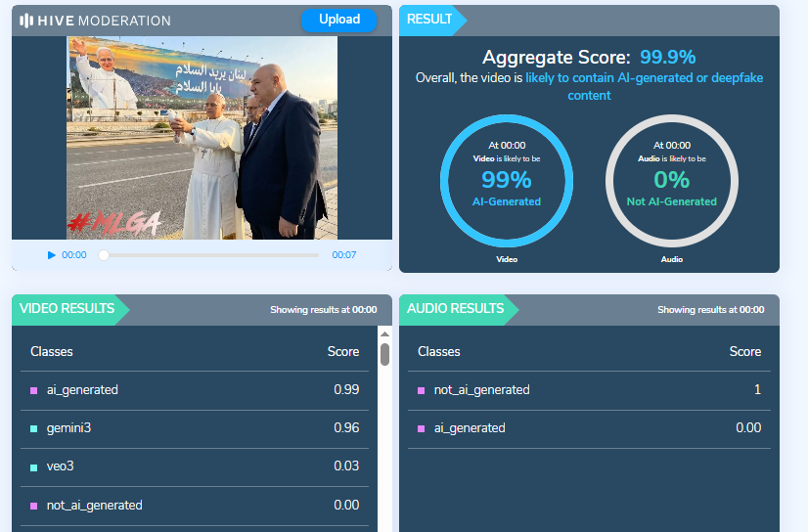Click the teal marker beside gemini3
The image size is (808, 532).
(x=34, y=428)
